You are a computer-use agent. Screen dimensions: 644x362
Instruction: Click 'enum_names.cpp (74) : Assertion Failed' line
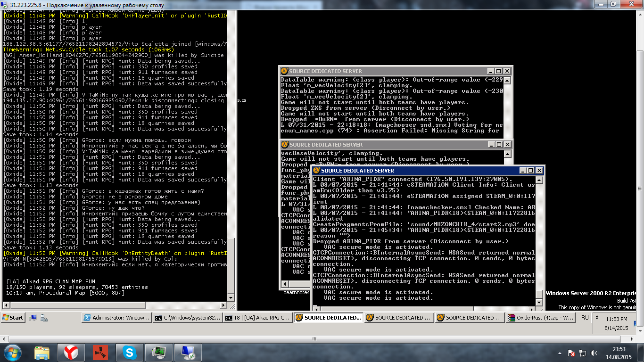tap(390, 131)
